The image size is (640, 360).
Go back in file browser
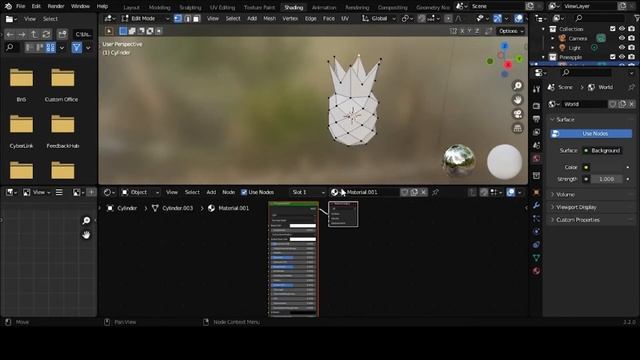10,34
